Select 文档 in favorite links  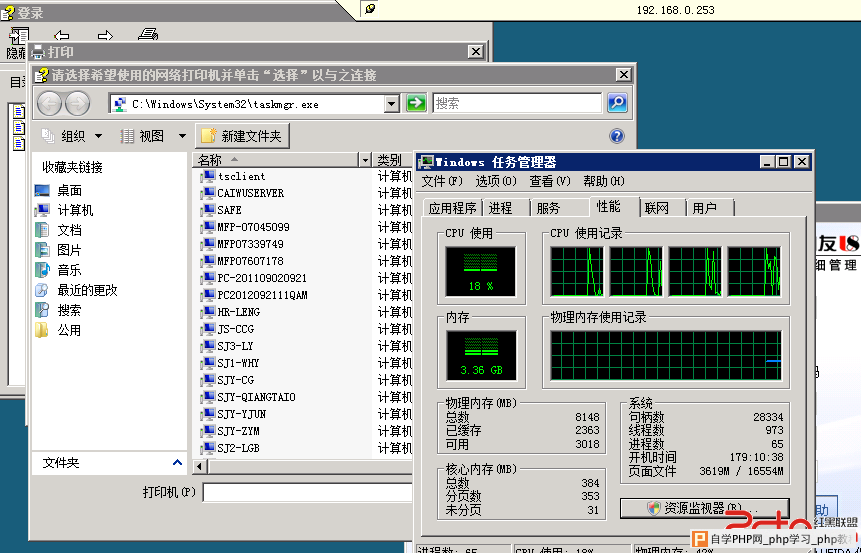click(58, 230)
